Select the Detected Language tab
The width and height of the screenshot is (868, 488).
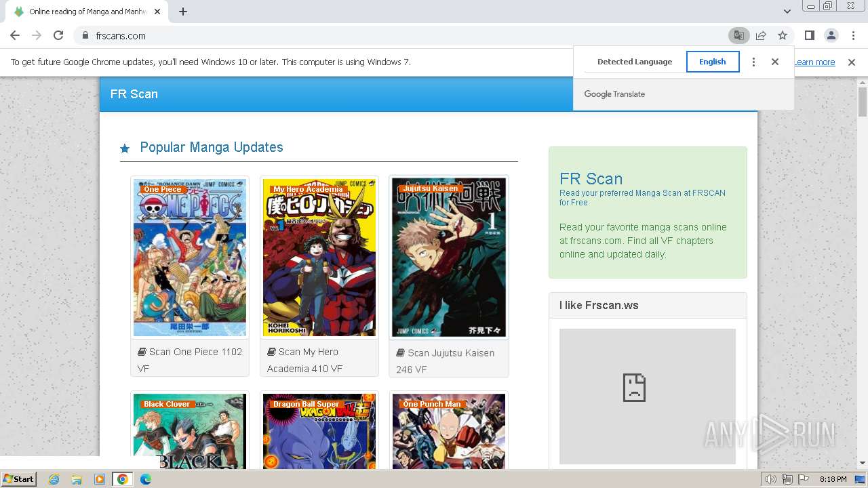pyautogui.click(x=635, y=62)
